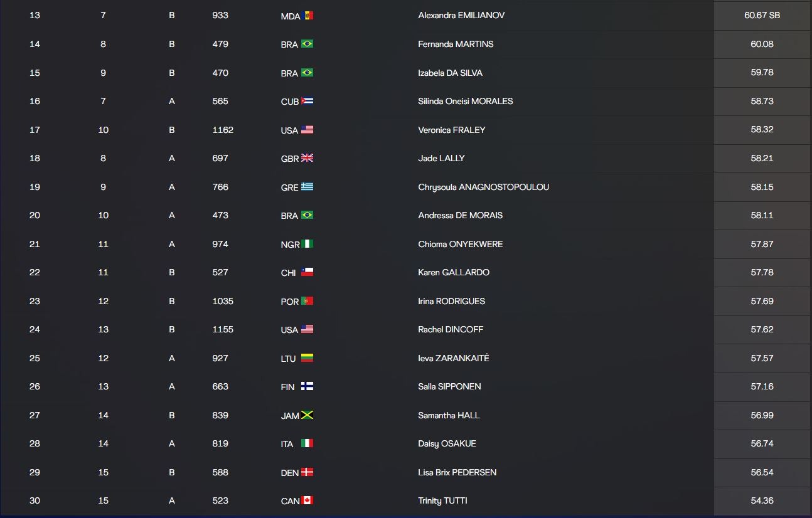The height and width of the screenshot is (518, 812).
Task: Click the Jamaica flag icon
Action: tap(307, 415)
